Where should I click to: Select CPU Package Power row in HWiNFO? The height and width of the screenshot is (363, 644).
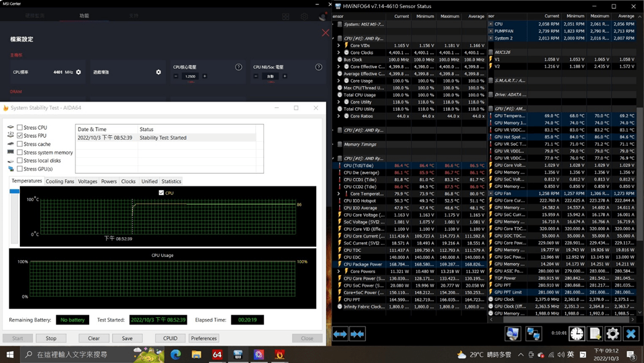410,265
